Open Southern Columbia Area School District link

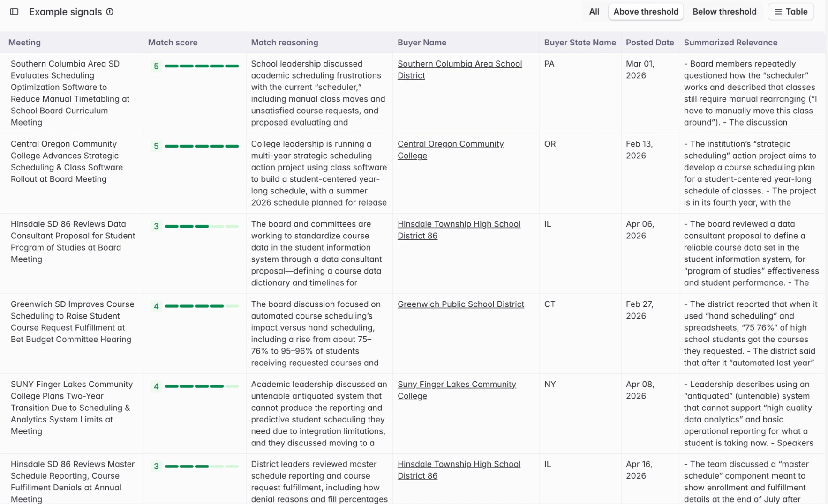click(459, 70)
